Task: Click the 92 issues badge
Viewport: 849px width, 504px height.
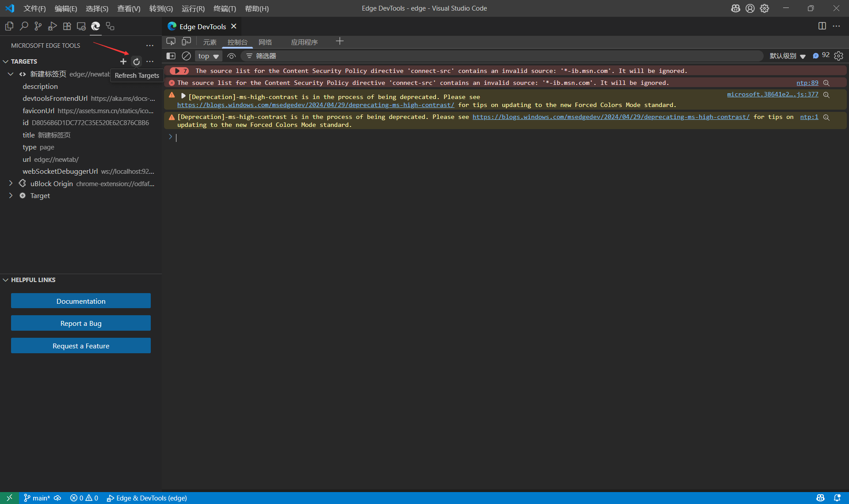Action: click(x=821, y=55)
